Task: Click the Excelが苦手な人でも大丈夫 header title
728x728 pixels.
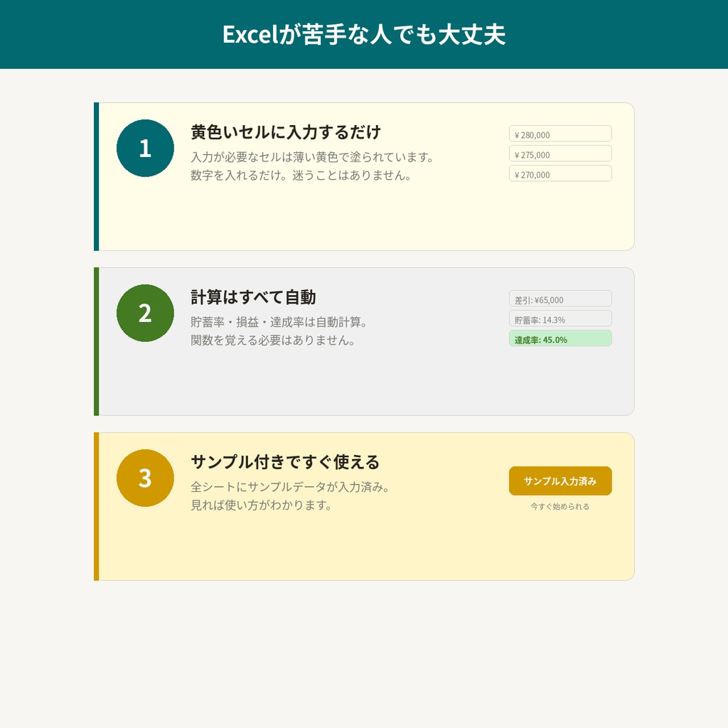Action: tap(364, 34)
